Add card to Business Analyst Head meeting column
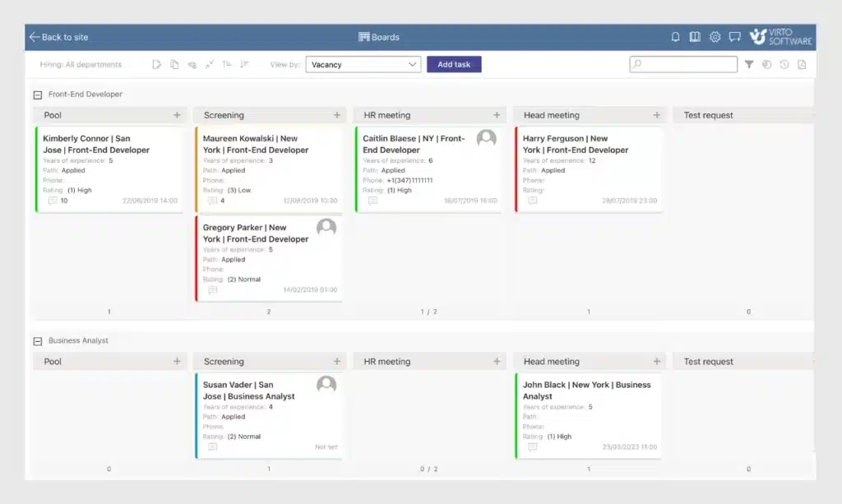This screenshot has height=504, width=842. (x=657, y=361)
